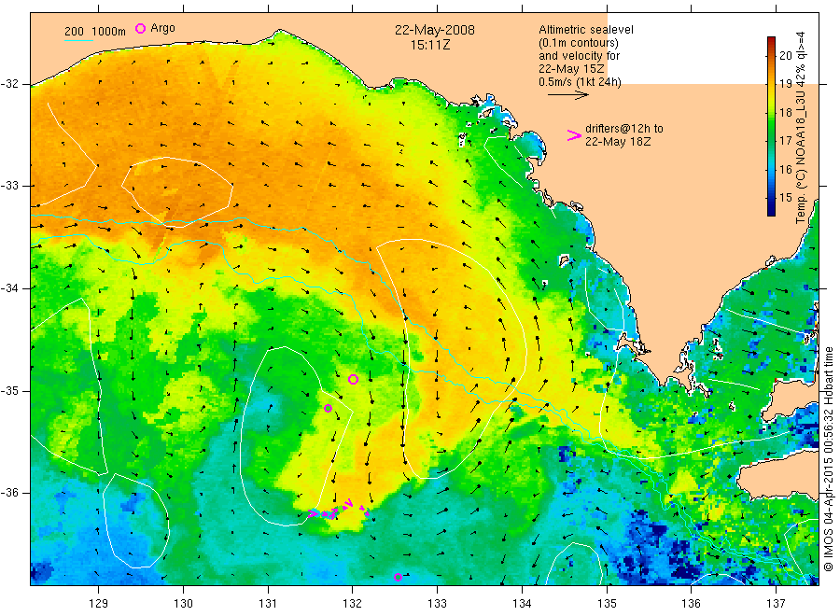
Task: Click the colorbar near the 15 degree label
Action: pos(772,197)
